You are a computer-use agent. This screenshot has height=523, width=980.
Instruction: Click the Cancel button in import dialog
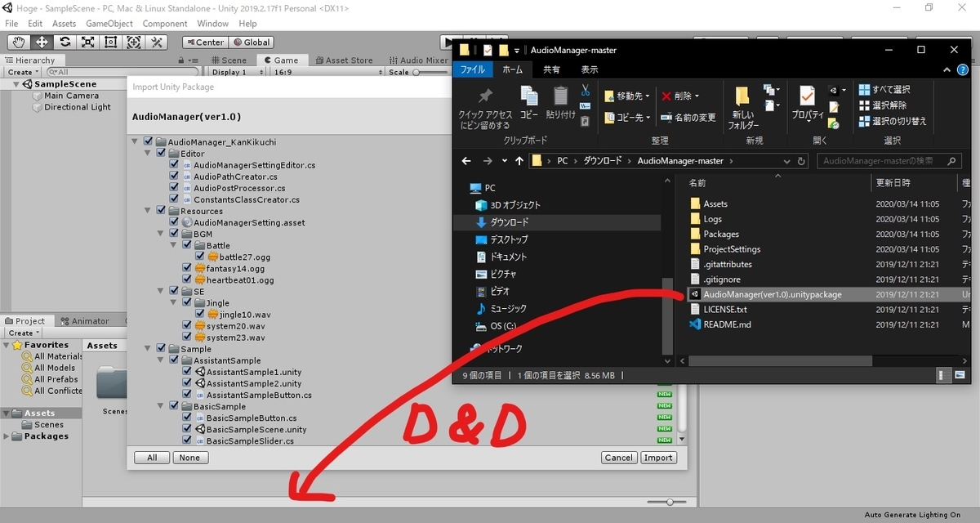coord(618,458)
